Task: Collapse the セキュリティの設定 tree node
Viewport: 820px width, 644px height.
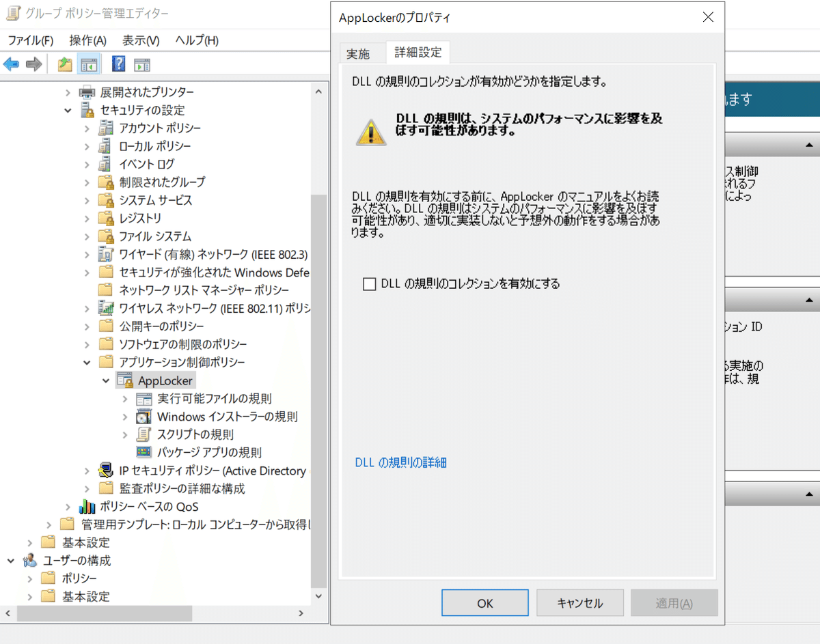Action: (68, 110)
